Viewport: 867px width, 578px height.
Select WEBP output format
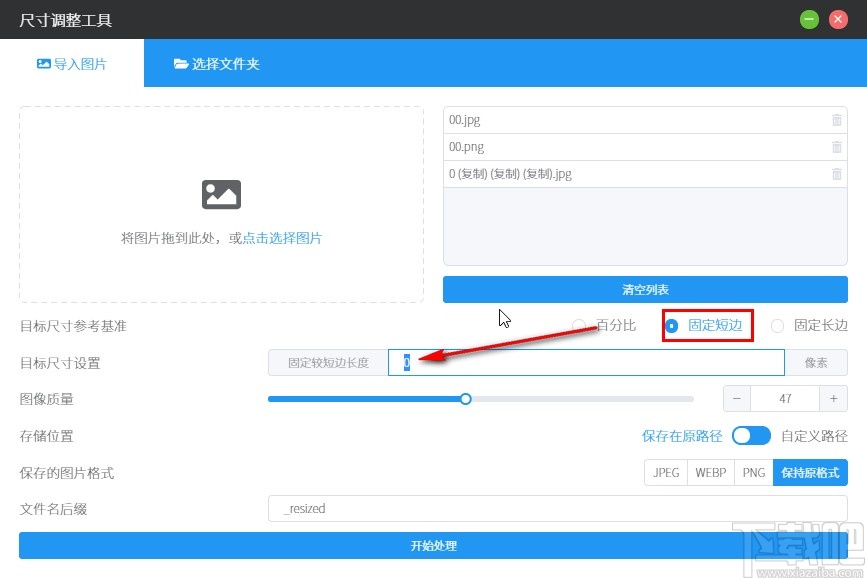710,472
